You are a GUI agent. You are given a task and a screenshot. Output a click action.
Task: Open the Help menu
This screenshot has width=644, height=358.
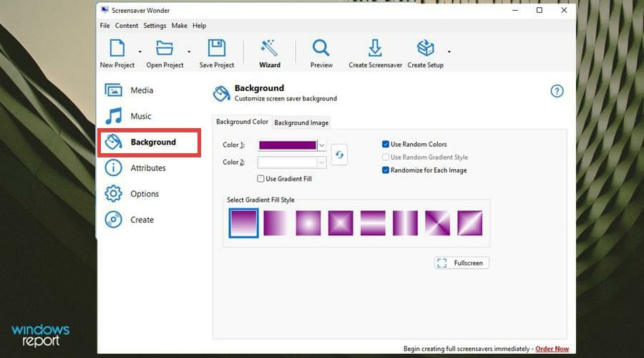tap(199, 26)
